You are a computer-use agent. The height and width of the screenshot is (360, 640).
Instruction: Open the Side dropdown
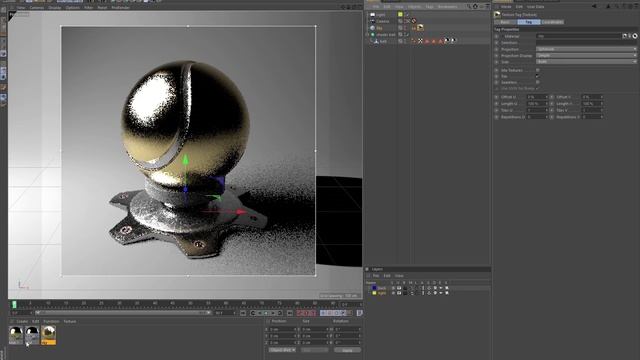pos(586,62)
